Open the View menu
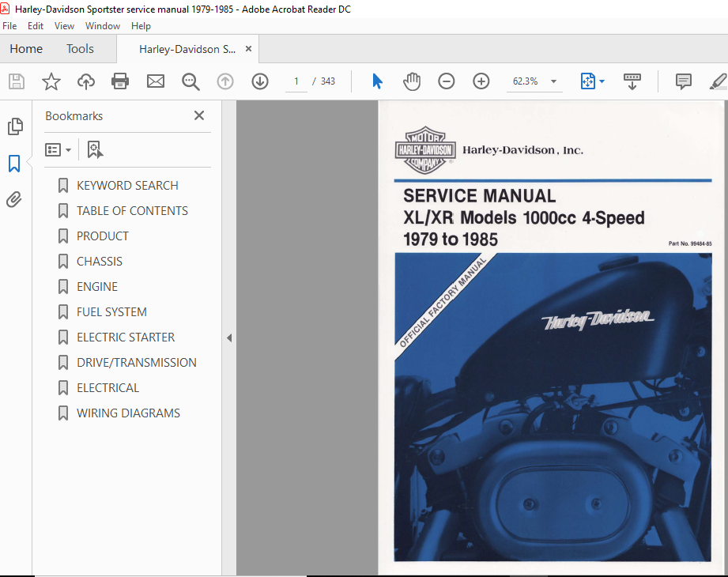This screenshot has height=577, width=728. (64, 26)
